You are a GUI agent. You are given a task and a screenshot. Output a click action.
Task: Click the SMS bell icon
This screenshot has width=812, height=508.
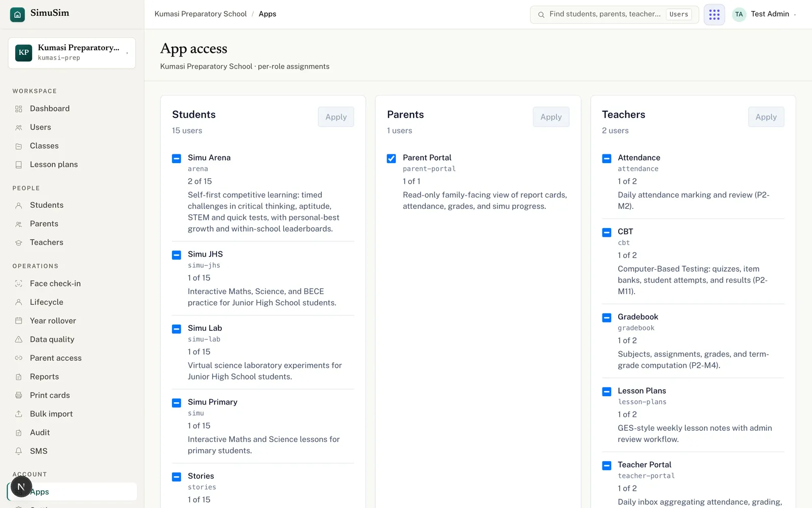[19, 451]
